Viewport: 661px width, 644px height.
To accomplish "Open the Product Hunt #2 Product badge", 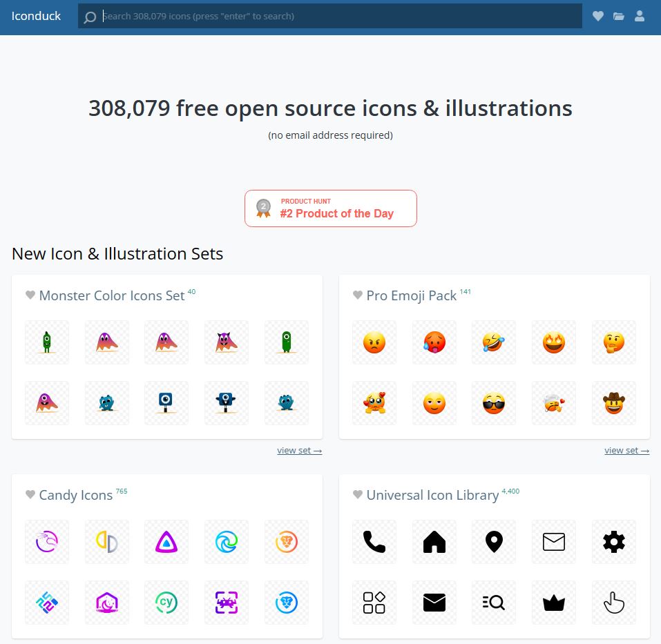I will click(x=331, y=208).
